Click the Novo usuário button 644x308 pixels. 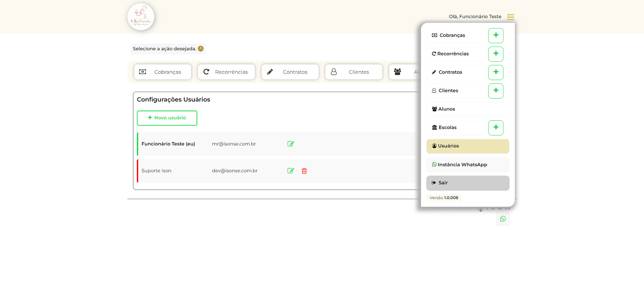[x=167, y=118]
